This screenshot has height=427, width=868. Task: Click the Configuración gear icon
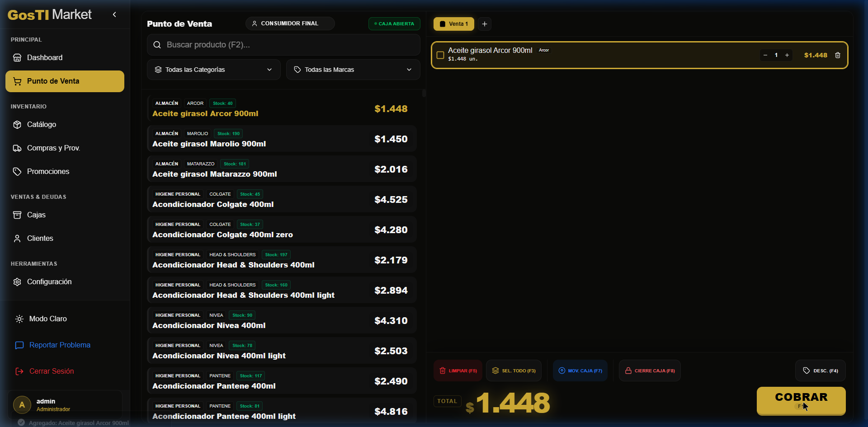[x=17, y=282]
